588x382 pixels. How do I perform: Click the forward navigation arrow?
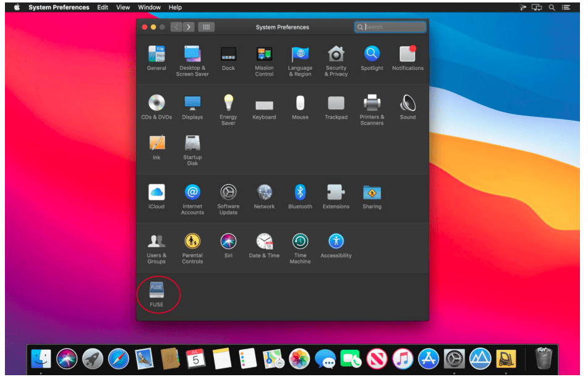[x=189, y=27]
